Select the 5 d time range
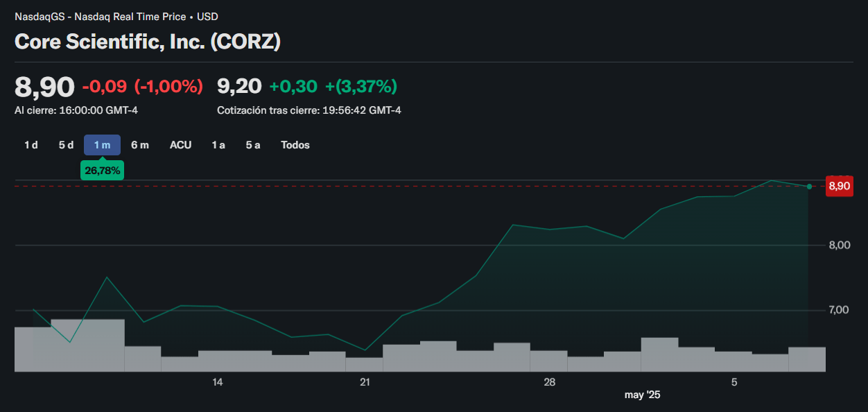 click(66, 145)
